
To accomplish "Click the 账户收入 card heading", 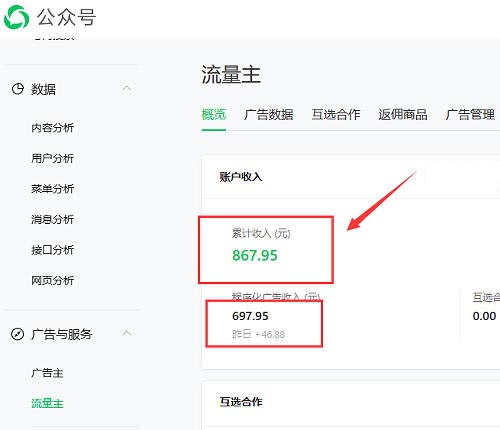I will pyautogui.click(x=241, y=177).
